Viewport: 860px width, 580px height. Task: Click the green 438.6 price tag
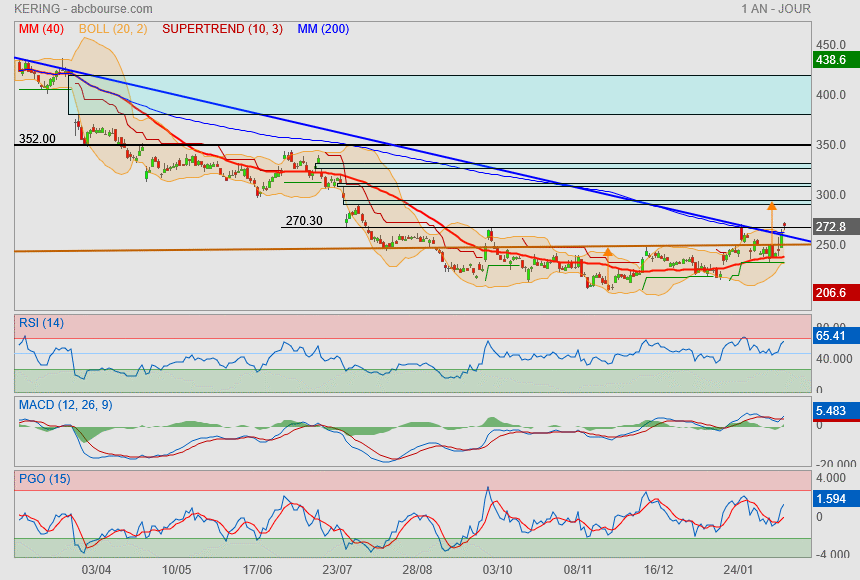[836, 60]
